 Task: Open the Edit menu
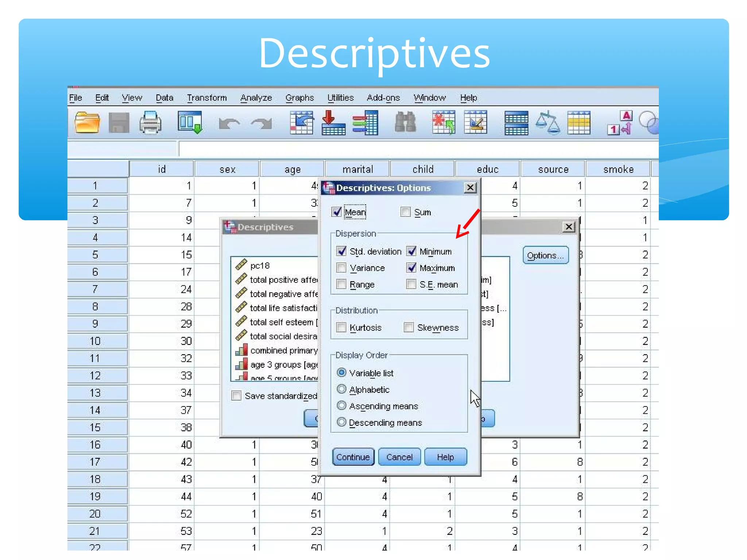click(102, 98)
